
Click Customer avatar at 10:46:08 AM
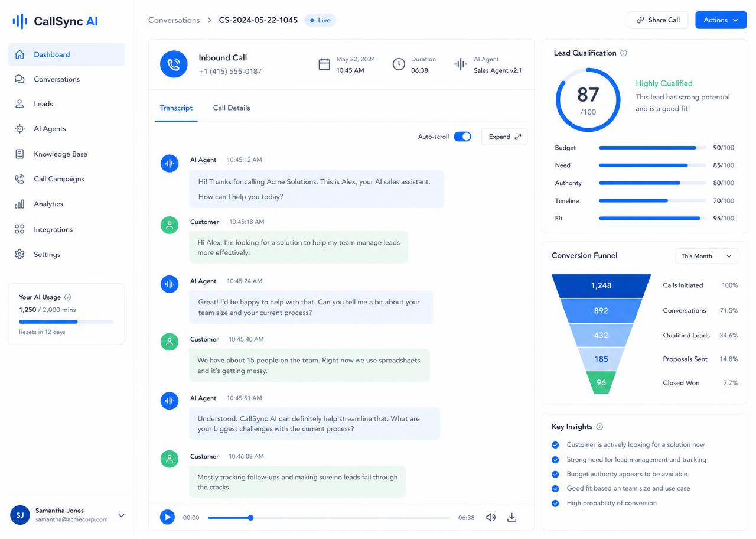[170, 459]
